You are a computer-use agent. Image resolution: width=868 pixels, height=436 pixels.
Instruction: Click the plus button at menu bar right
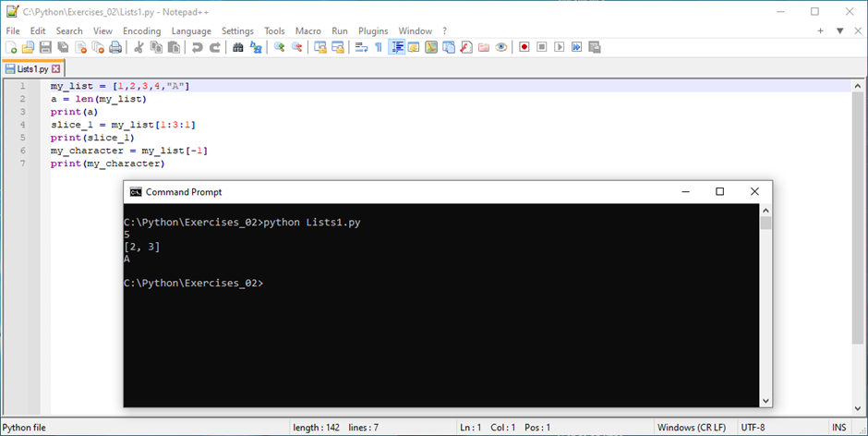tap(821, 30)
